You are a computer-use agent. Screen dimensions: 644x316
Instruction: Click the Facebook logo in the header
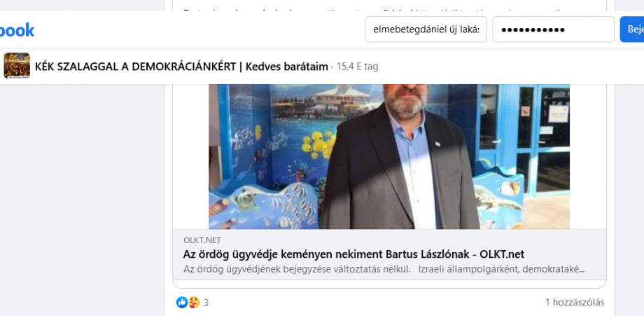coord(17,29)
